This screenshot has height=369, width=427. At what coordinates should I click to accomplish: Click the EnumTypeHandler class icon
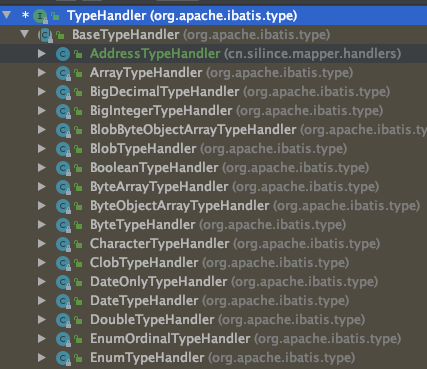(63, 358)
